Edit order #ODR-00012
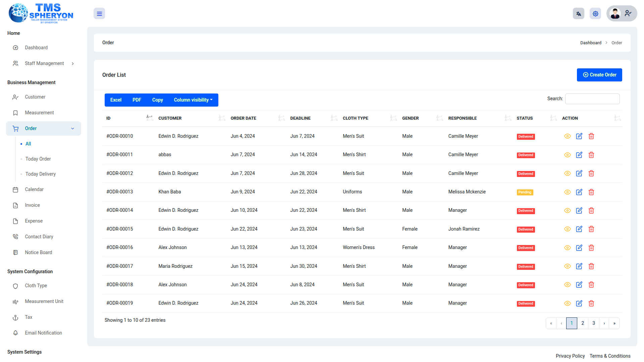The height and width of the screenshot is (362, 644). coord(579,173)
